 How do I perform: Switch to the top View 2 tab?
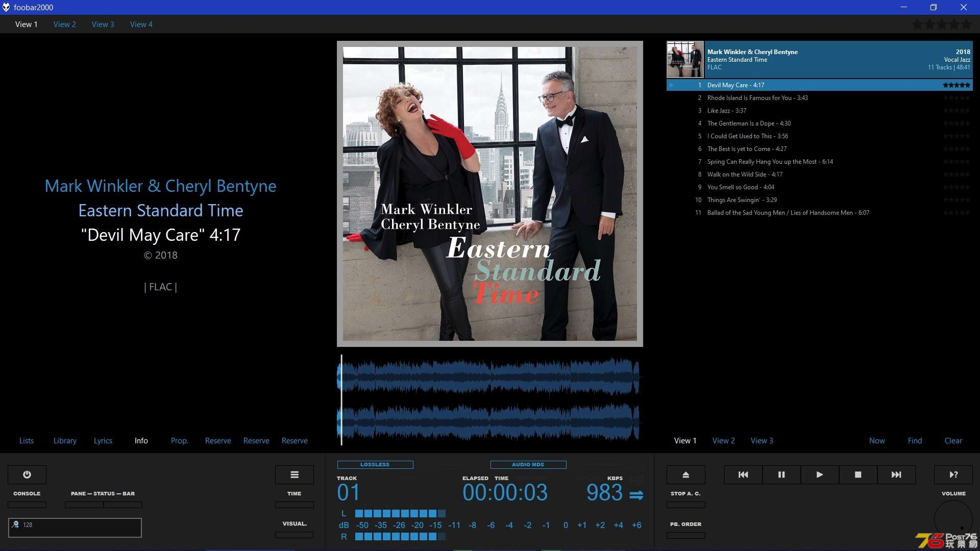click(65, 24)
